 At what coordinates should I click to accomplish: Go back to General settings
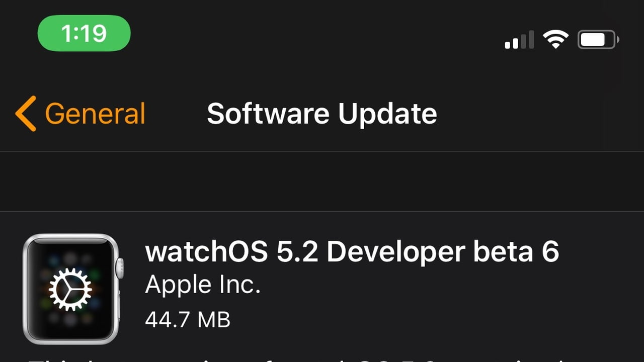(x=80, y=114)
